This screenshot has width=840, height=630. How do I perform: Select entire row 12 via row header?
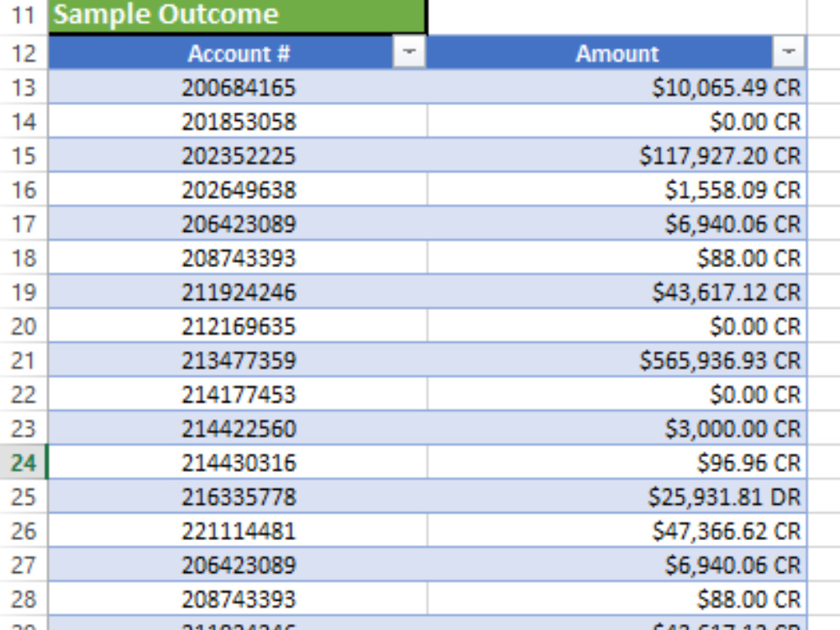click(x=24, y=52)
